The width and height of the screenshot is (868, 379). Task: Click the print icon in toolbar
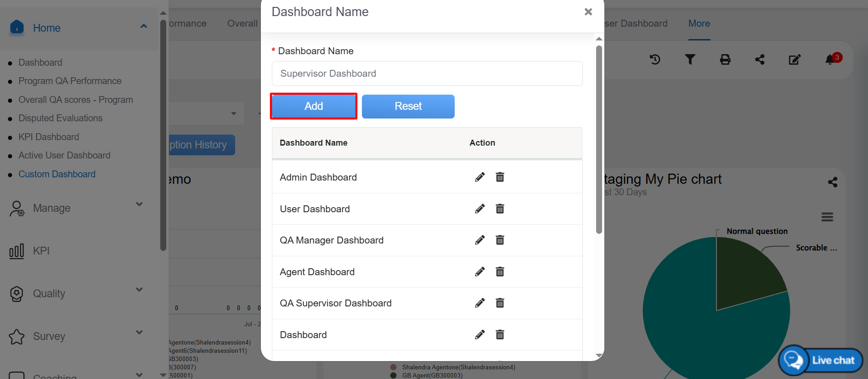(725, 60)
